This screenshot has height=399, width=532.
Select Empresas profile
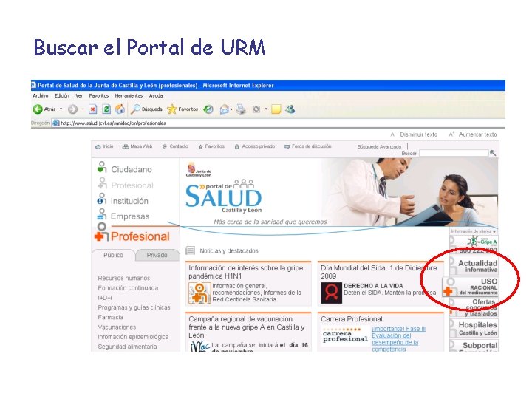(x=123, y=216)
